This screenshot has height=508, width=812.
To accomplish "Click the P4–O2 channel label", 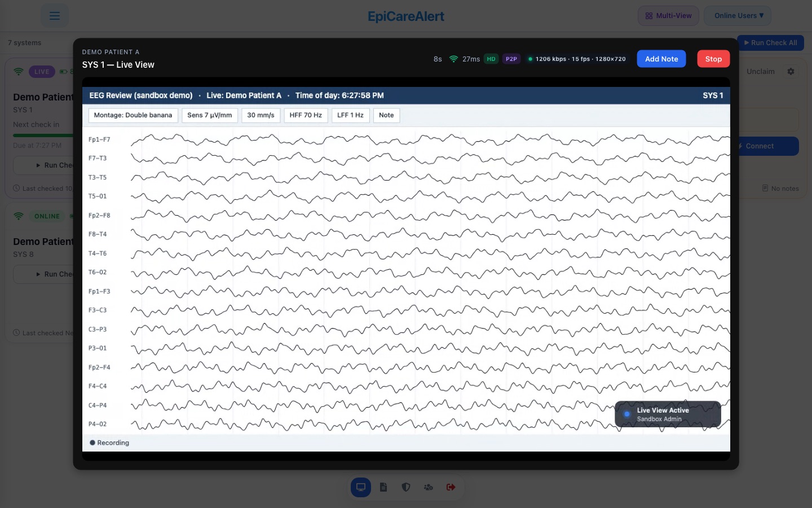I will (x=98, y=424).
